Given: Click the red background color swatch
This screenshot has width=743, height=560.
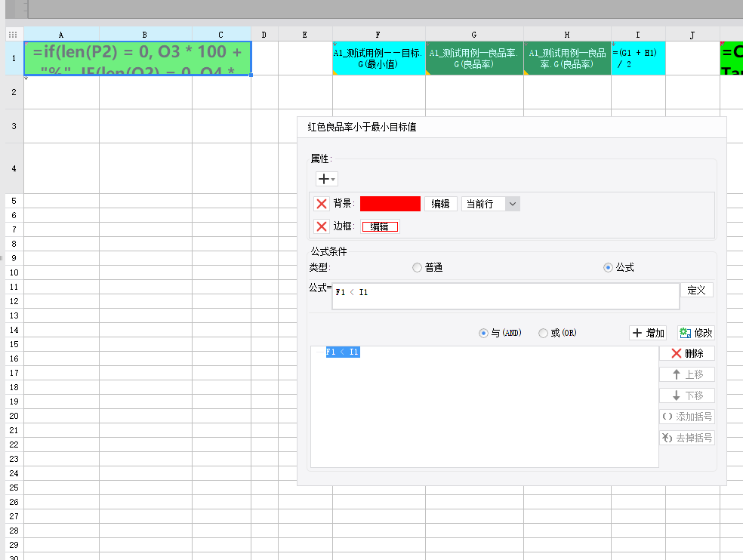Looking at the screenshot, I should click(x=390, y=204).
